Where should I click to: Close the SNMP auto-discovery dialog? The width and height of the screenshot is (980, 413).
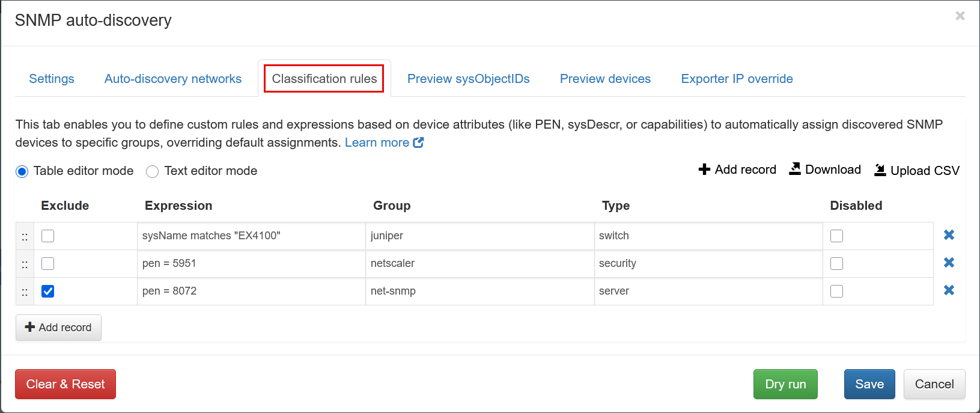pos(960,16)
